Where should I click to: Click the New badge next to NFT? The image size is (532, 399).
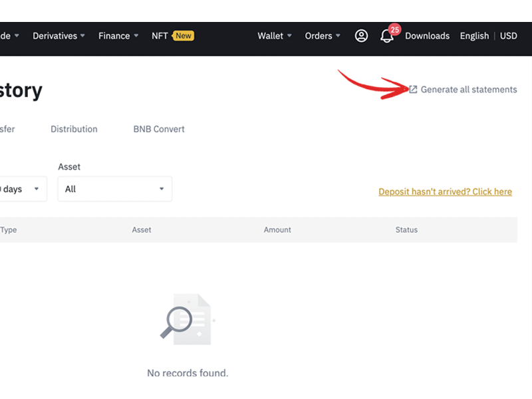184,36
